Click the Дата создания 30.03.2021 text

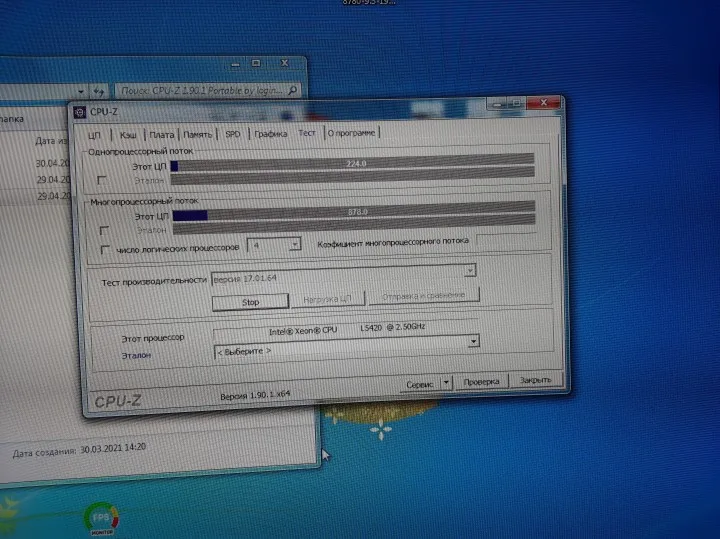pos(79,450)
